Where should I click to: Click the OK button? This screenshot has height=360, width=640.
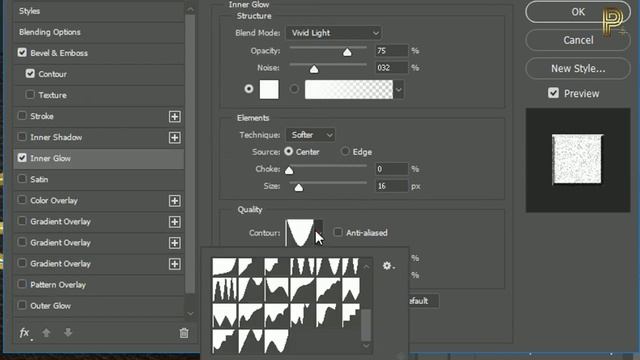pos(578,12)
